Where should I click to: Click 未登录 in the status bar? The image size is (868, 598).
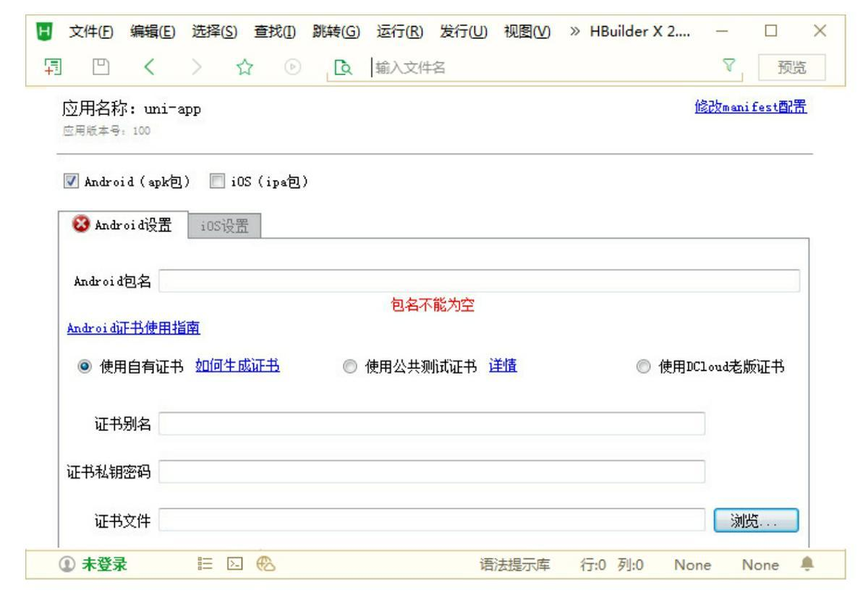pyautogui.click(x=103, y=564)
